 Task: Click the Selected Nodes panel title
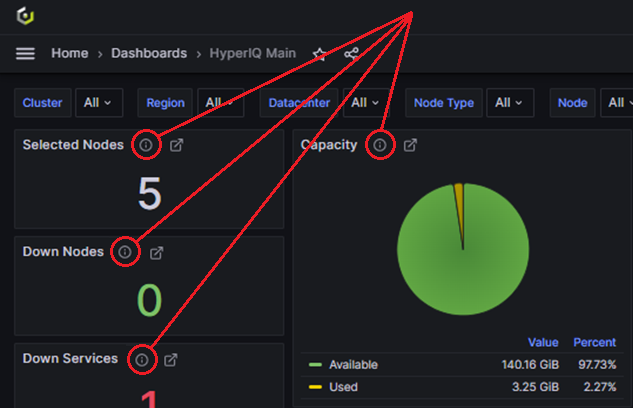click(73, 145)
